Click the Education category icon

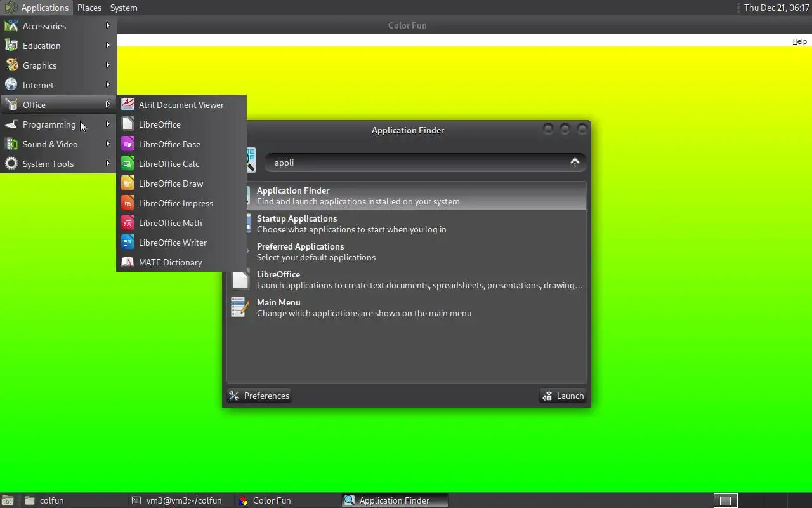coord(11,46)
